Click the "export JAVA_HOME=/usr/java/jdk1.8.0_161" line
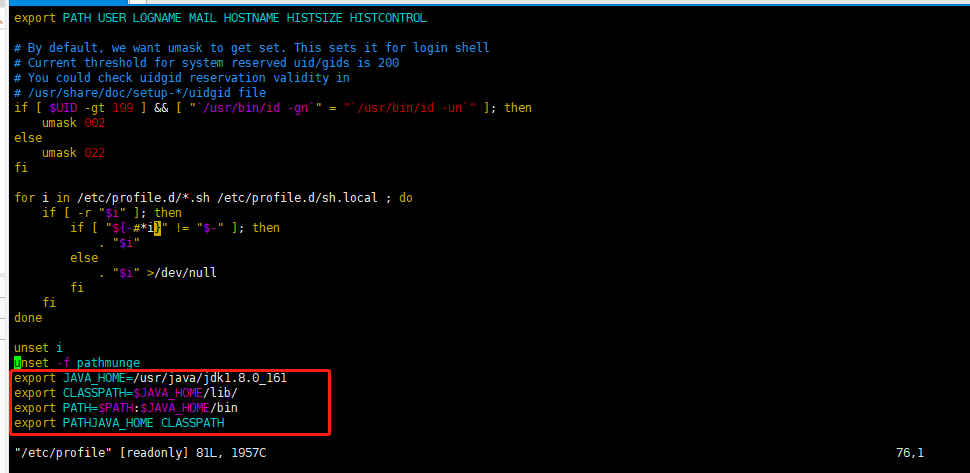The image size is (970, 473). tap(150, 378)
